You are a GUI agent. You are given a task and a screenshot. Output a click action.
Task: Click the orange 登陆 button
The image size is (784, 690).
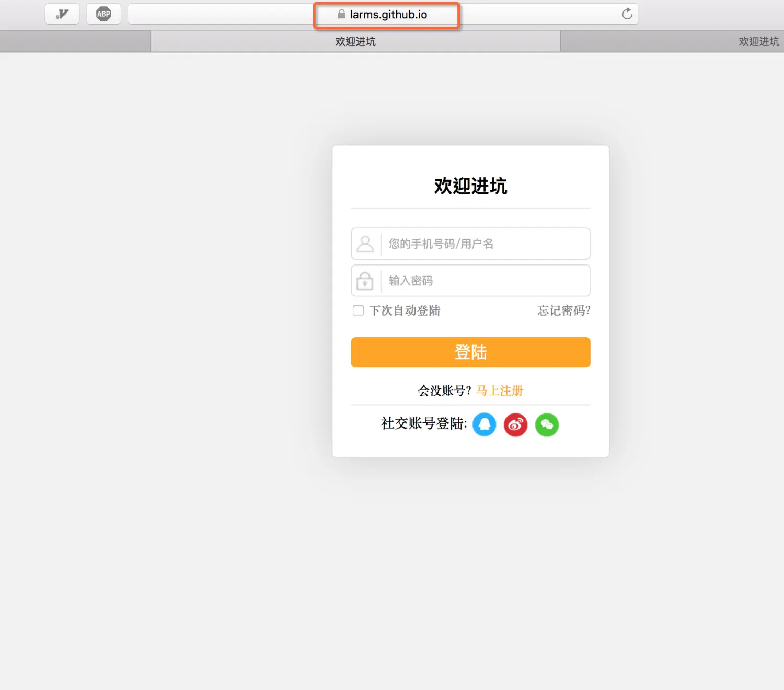click(470, 352)
